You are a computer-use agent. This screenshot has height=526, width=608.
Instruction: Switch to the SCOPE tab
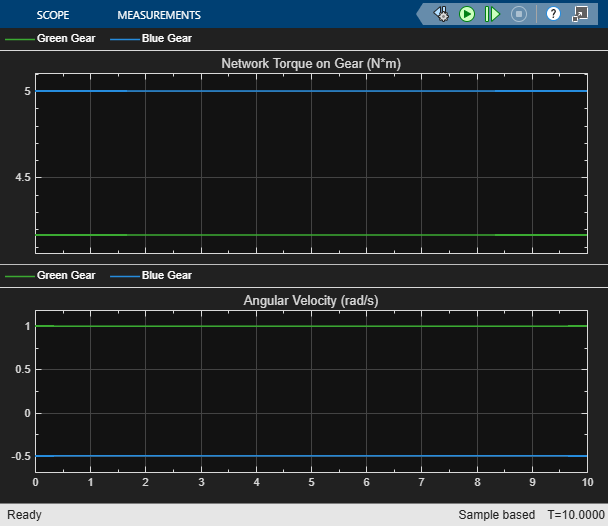(53, 15)
